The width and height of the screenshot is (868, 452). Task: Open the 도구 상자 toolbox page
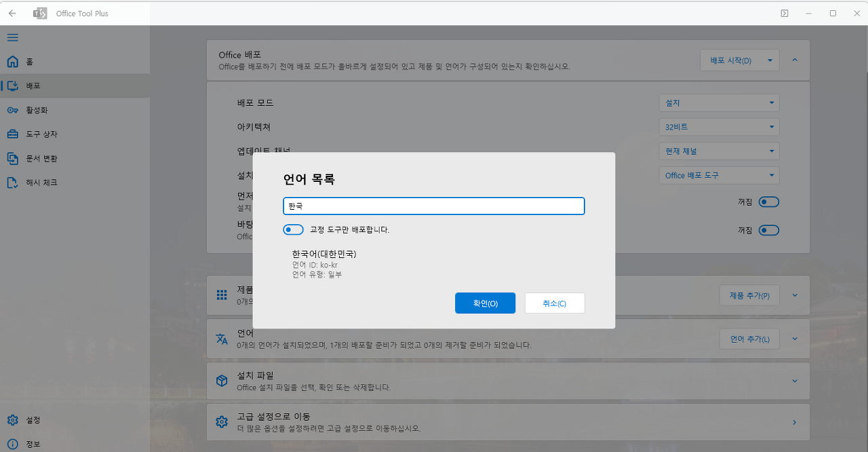point(75,134)
